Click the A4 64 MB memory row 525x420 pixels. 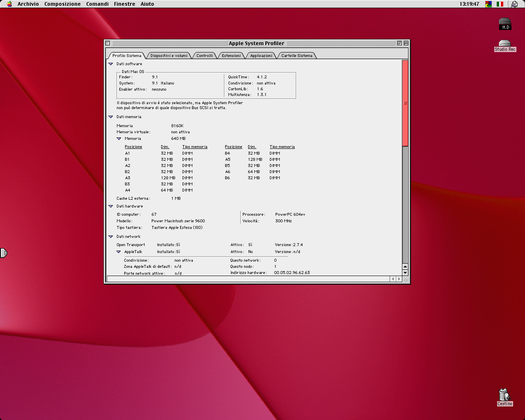tap(159, 190)
